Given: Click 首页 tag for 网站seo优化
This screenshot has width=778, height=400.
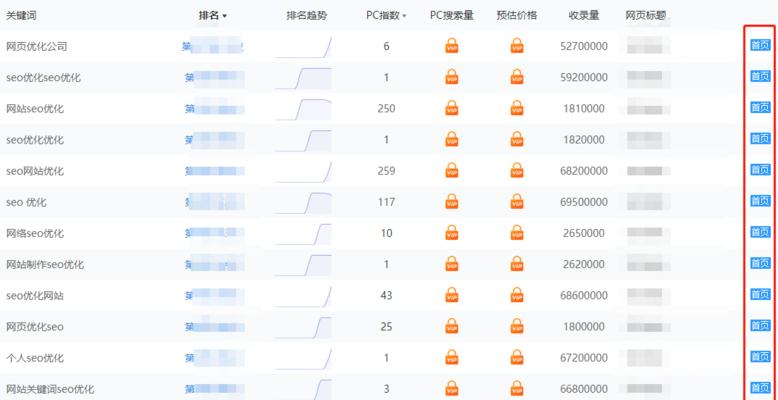Looking at the screenshot, I should click(x=760, y=108).
